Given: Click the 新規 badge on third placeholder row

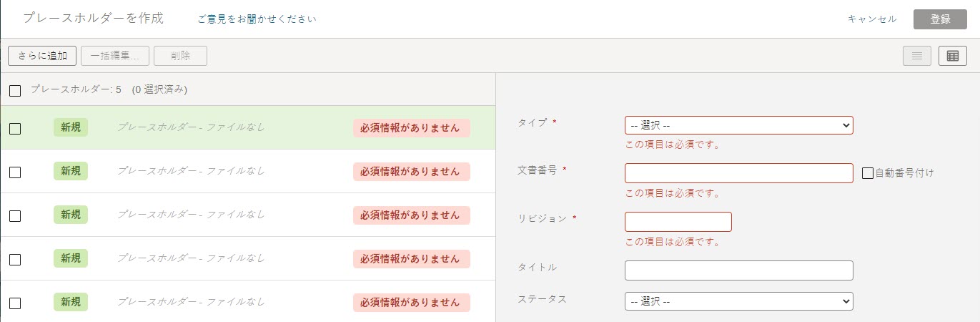Looking at the screenshot, I should pos(71,215).
